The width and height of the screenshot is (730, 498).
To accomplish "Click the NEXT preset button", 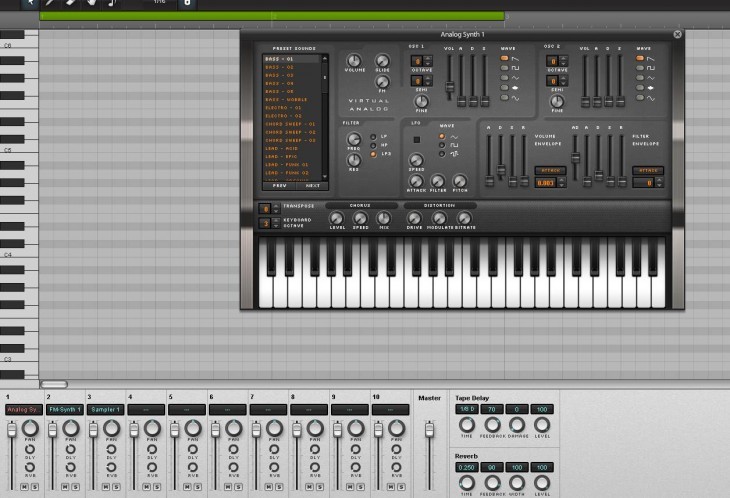I will [312, 186].
